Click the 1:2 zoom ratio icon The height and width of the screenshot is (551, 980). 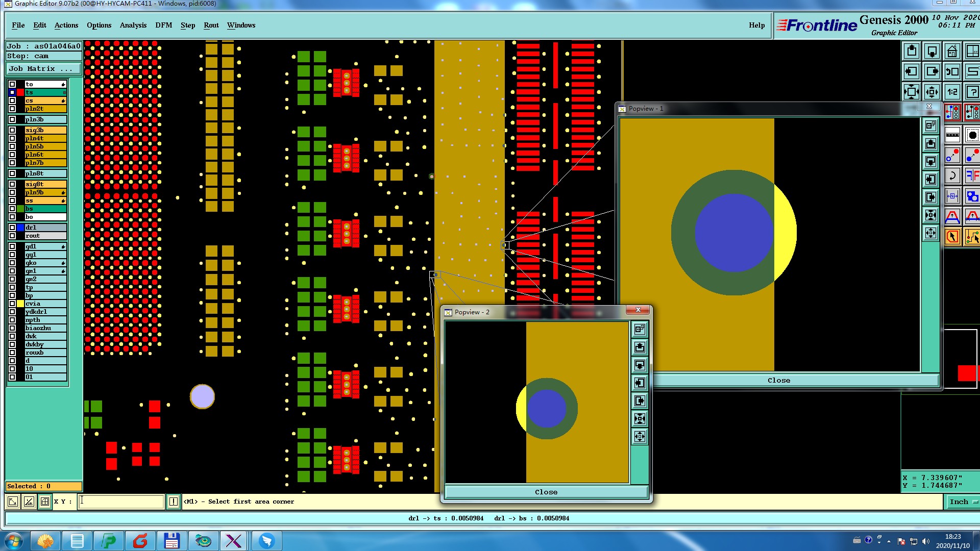pos(952,92)
